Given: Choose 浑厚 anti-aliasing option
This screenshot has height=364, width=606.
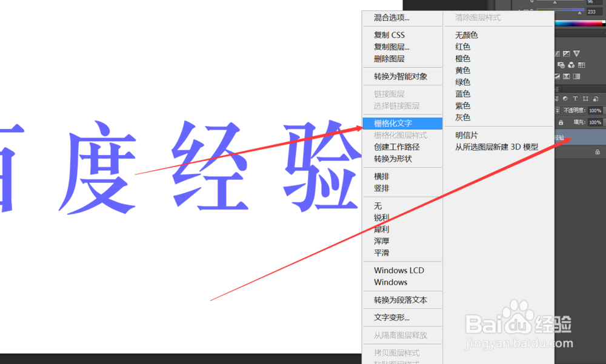Looking at the screenshot, I should 381,241.
